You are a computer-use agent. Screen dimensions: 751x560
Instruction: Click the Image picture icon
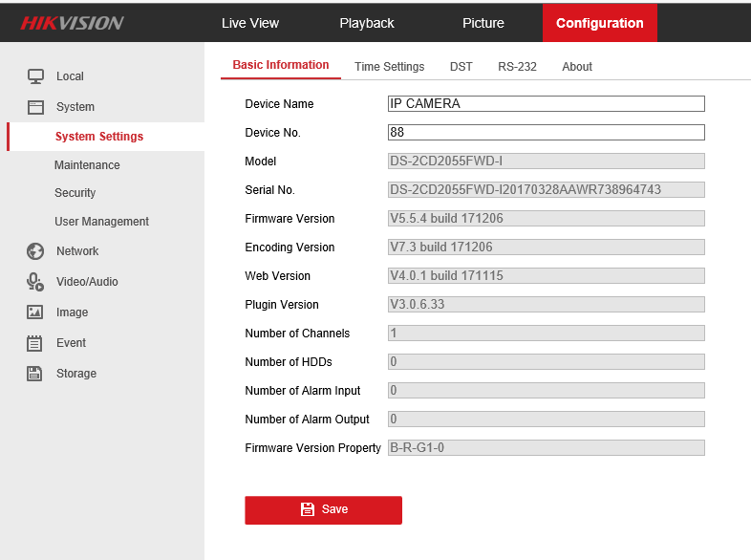tap(35, 312)
